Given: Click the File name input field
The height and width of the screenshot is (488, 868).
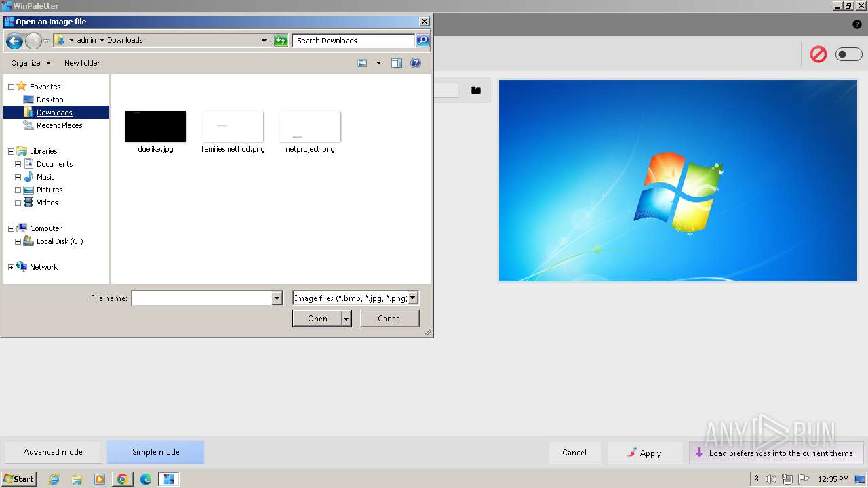Looking at the screenshot, I should point(201,298).
